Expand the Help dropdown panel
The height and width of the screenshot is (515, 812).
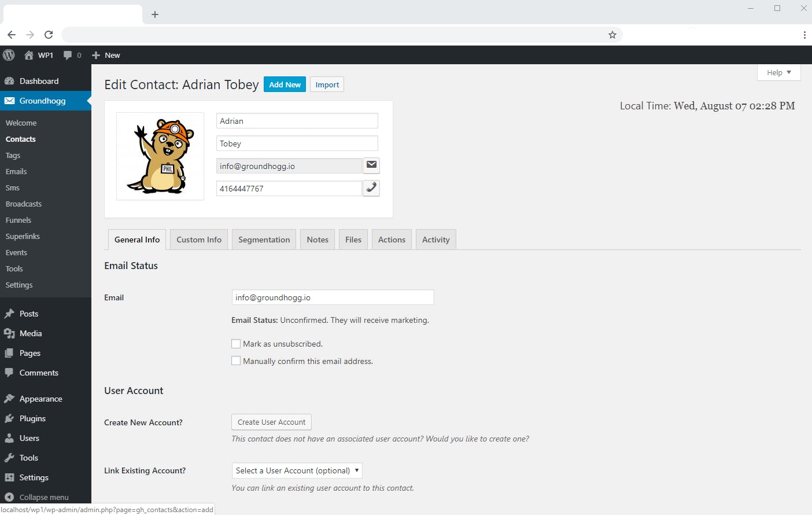(x=778, y=72)
